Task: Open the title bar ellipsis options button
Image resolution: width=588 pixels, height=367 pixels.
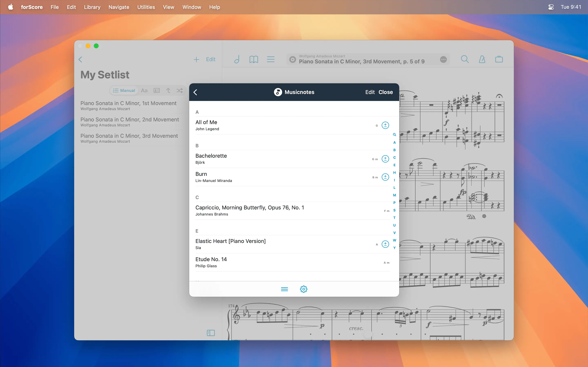Action: point(443,60)
